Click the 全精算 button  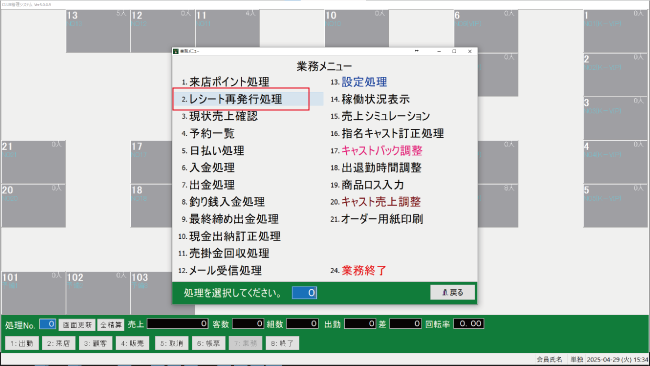(x=111, y=325)
